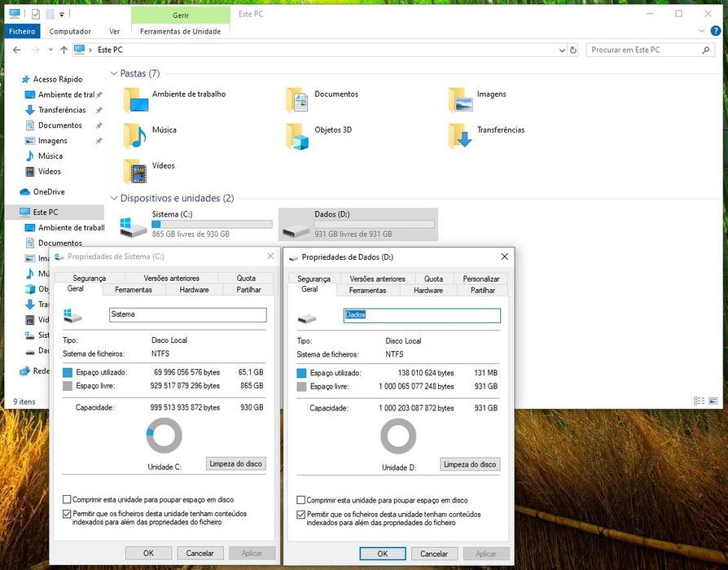The height and width of the screenshot is (570, 728).
Task: Switch to Segurança tab in D: properties
Action: click(314, 278)
